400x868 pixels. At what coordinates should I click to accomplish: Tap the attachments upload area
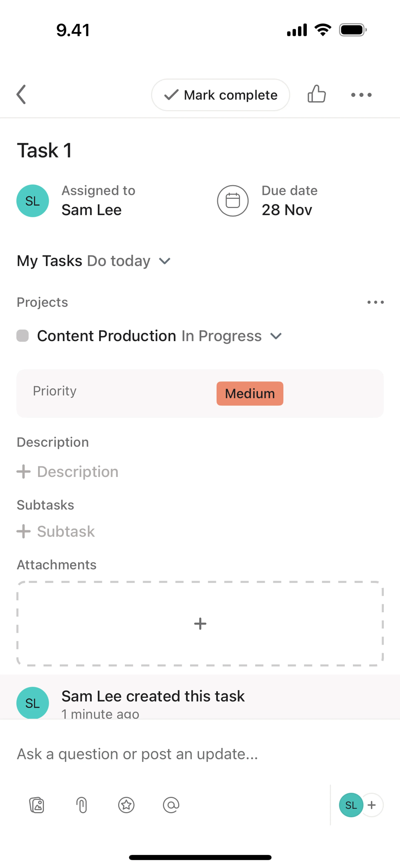click(x=200, y=623)
